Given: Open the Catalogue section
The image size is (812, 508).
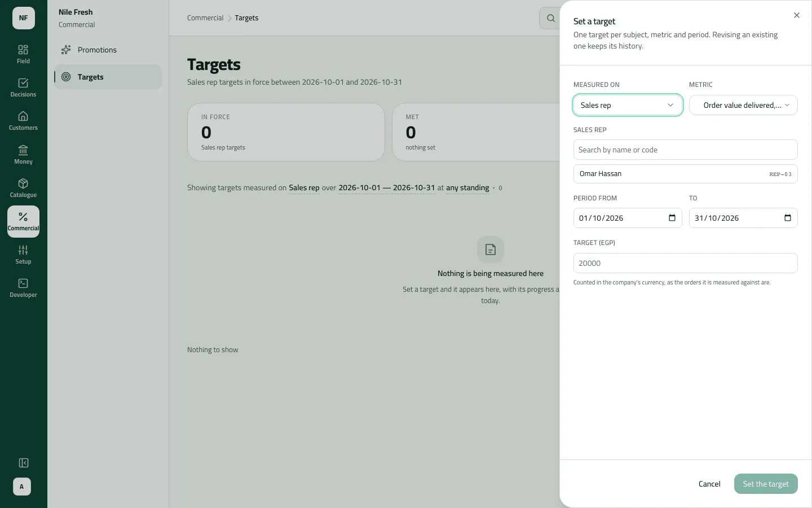Looking at the screenshot, I should pos(23,188).
